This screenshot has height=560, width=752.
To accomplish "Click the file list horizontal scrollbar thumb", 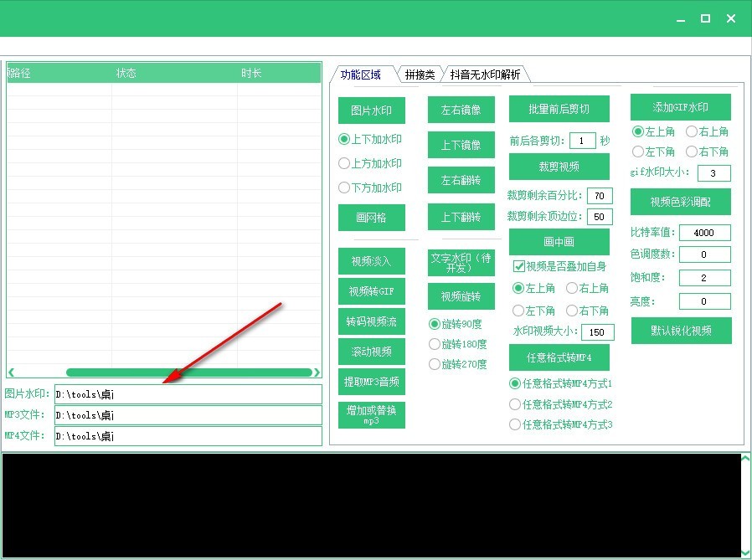I will tap(189, 372).
